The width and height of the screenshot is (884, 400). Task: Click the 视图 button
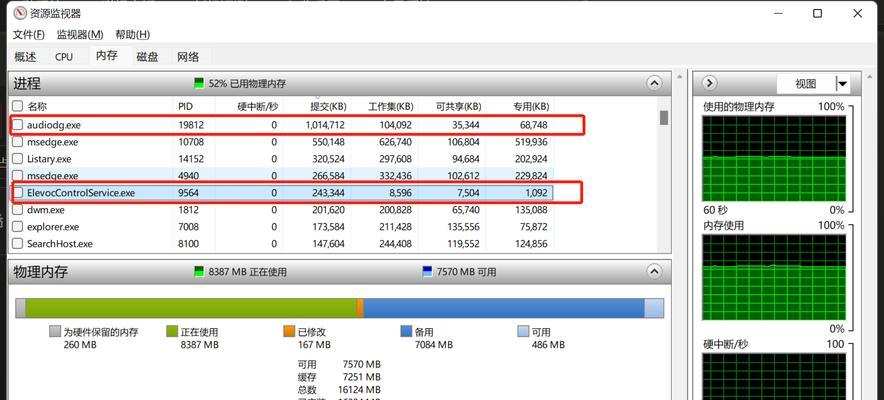(x=806, y=84)
